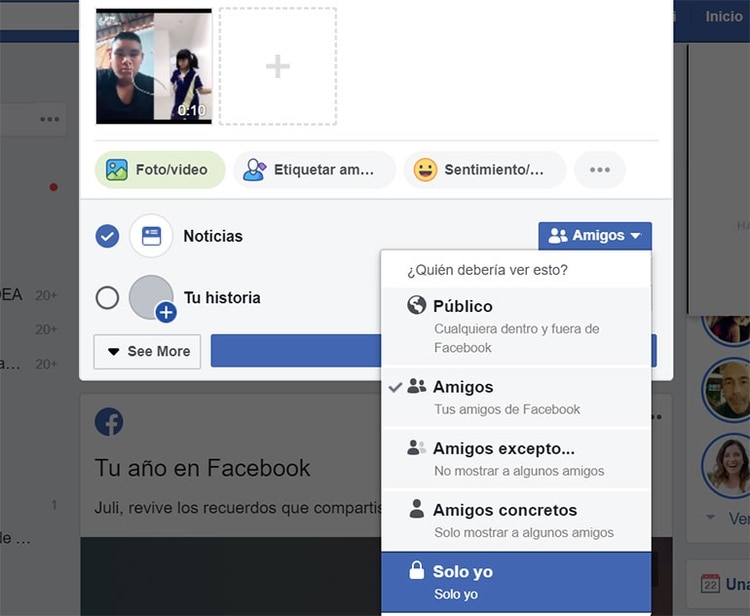This screenshot has height=616, width=750.
Task: Go to Inicio in top bar
Action: [724, 16]
